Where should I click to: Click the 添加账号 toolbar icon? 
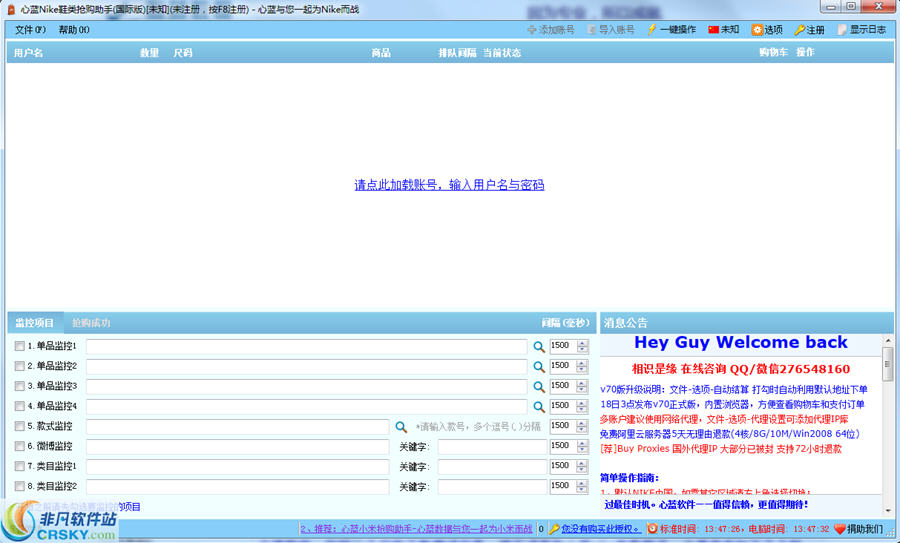tap(532, 29)
